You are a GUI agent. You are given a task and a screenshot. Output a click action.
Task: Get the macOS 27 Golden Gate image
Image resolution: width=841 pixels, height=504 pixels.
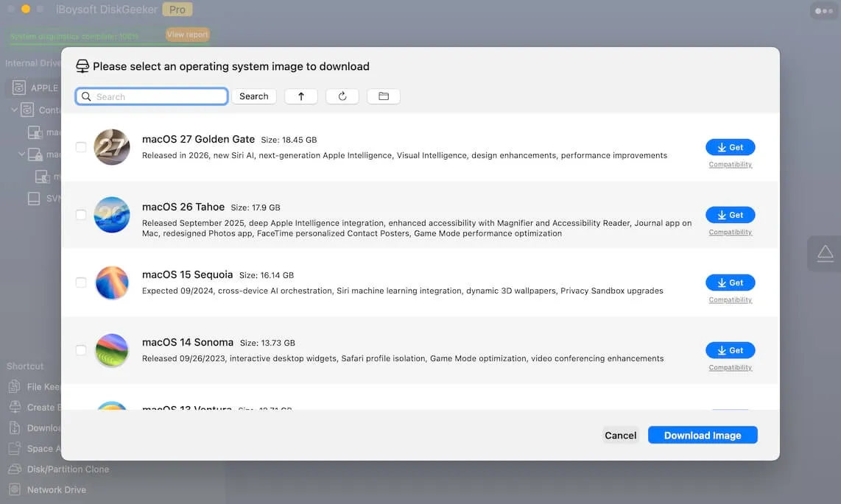(x=730, y=147)
